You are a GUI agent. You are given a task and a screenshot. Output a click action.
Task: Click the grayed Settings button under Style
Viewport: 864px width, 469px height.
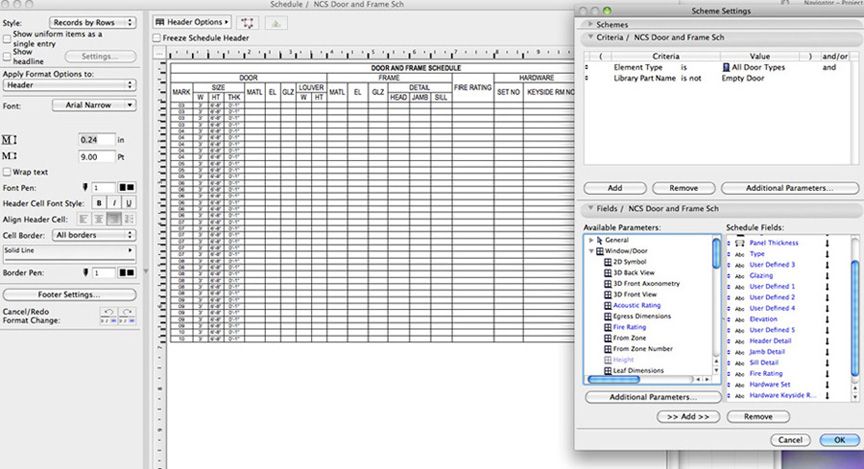tap(100, 56)
